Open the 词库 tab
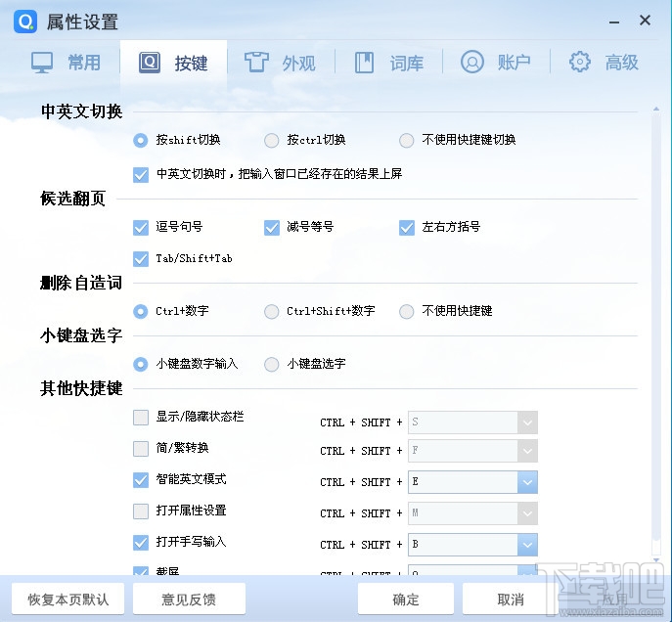 (388, 63)
